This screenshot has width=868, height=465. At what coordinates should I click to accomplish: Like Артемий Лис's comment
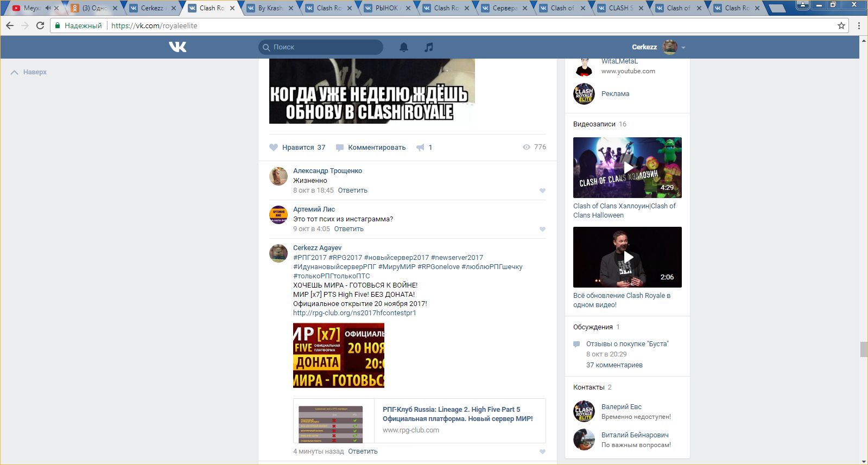[x=542, y=230]
